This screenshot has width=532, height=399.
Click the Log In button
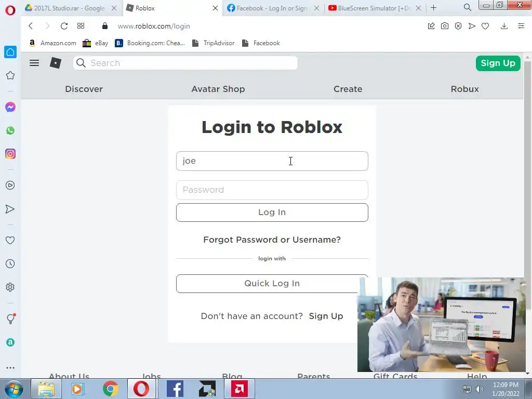pyautogui.click(x=272, y=212)
